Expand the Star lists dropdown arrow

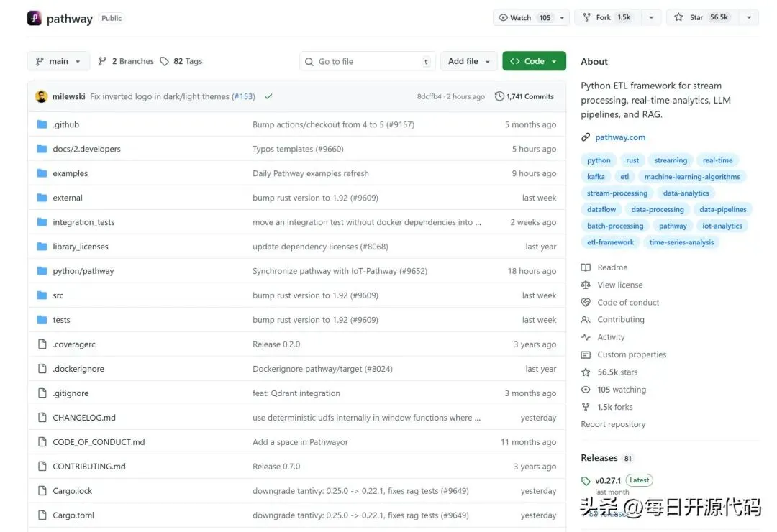(749, 17)
